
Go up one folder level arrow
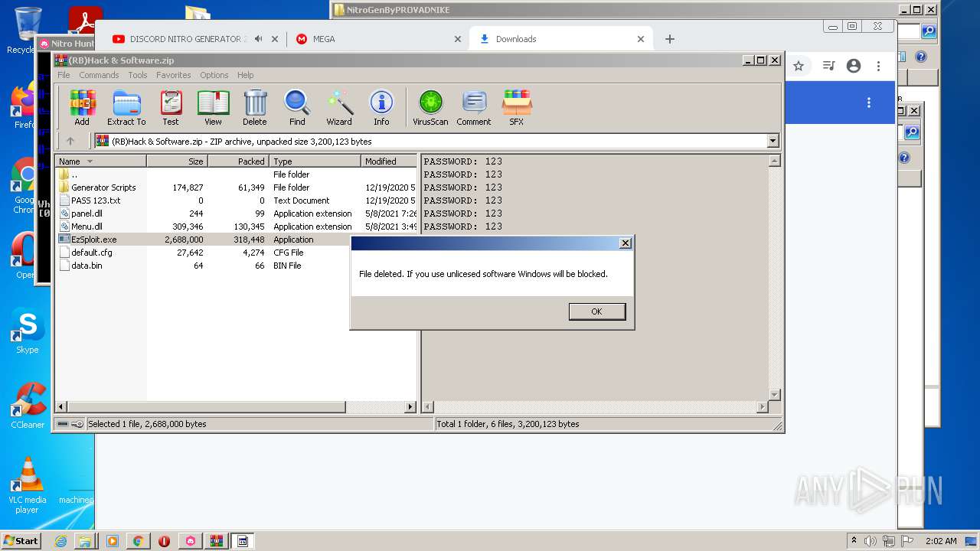point(70,141)
